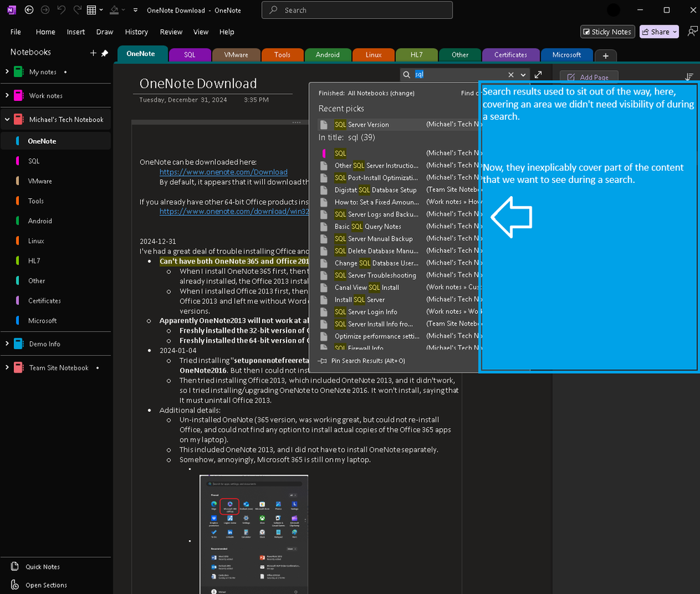Image resolution: width=700 pixels, height=594 pixels.
Task: Click the highlighter pen icon
Action: tap(114, 10)
